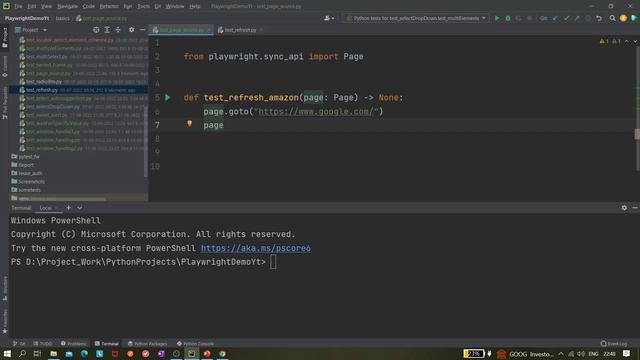Open the Problems tool window button
Viewport: 640px width, 360px height.
(73, 344)
